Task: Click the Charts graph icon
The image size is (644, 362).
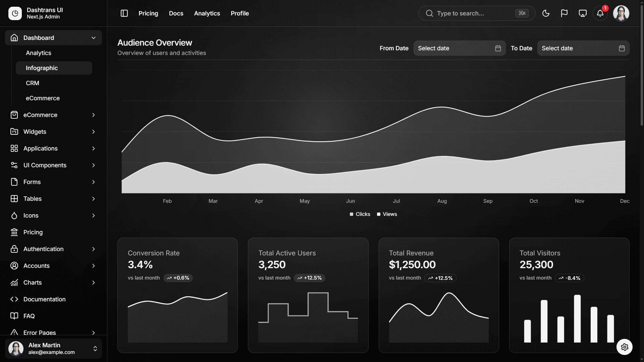Action: 14,283
